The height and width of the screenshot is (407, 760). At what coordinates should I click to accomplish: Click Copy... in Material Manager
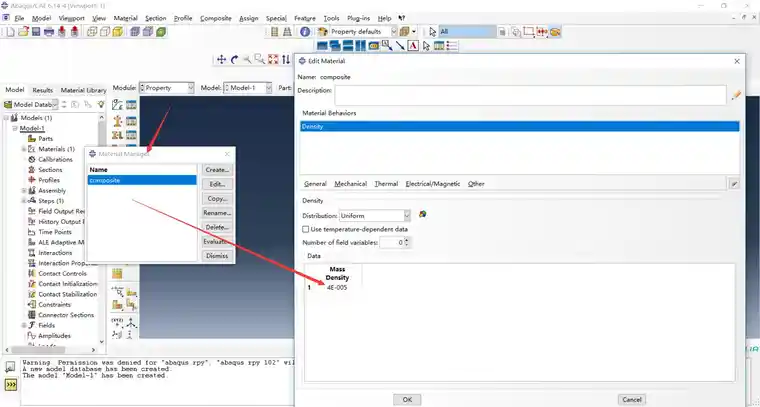coord(217,199)
